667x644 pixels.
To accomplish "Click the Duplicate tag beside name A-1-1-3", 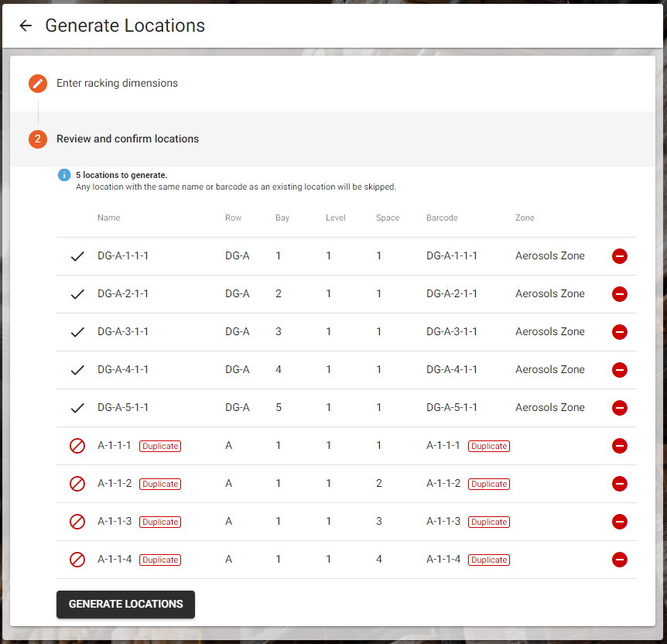I will pyautogui.click(x=160, y=522).
